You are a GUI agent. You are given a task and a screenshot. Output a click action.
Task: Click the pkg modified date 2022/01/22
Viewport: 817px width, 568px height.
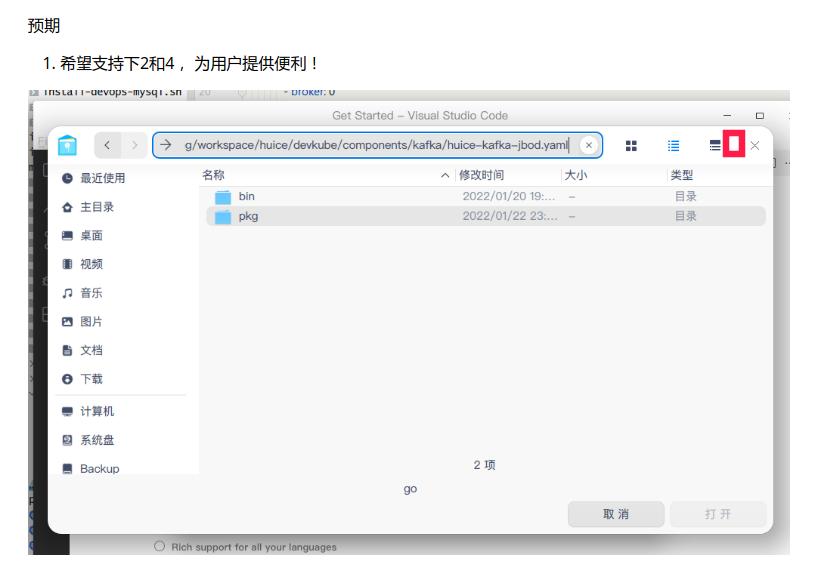tap(510, 216)
